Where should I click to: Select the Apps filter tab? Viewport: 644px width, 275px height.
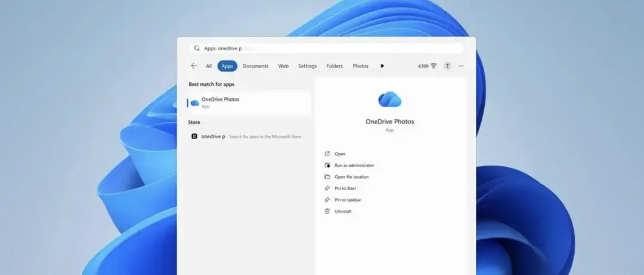(x=227, y=66)
